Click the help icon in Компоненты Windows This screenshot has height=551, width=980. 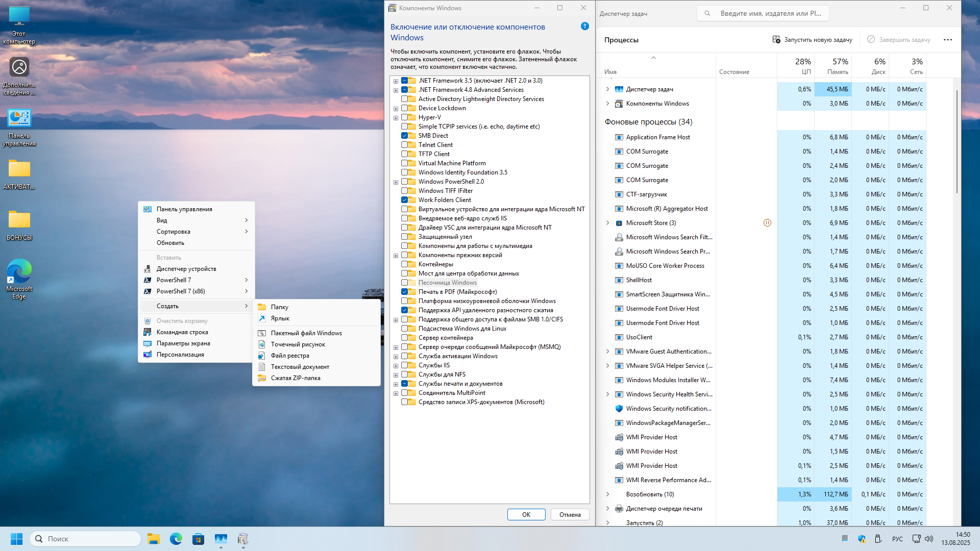585,26
